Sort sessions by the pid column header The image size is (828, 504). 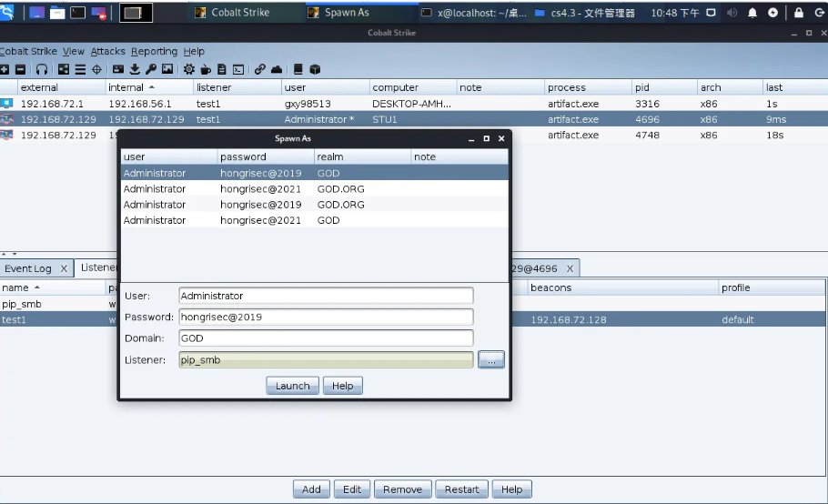[x=664, y=87]
